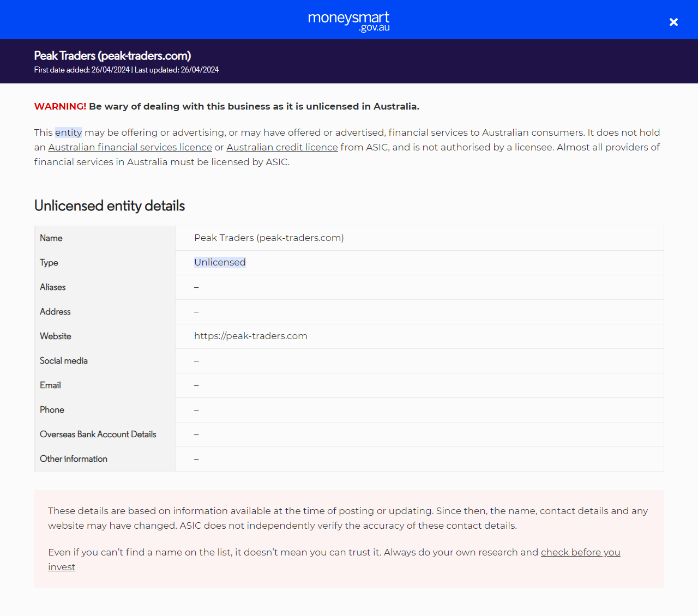Viewport: 698px width, 616px height.
Task: Click the 'Aliases' row label
Action: 52,287
